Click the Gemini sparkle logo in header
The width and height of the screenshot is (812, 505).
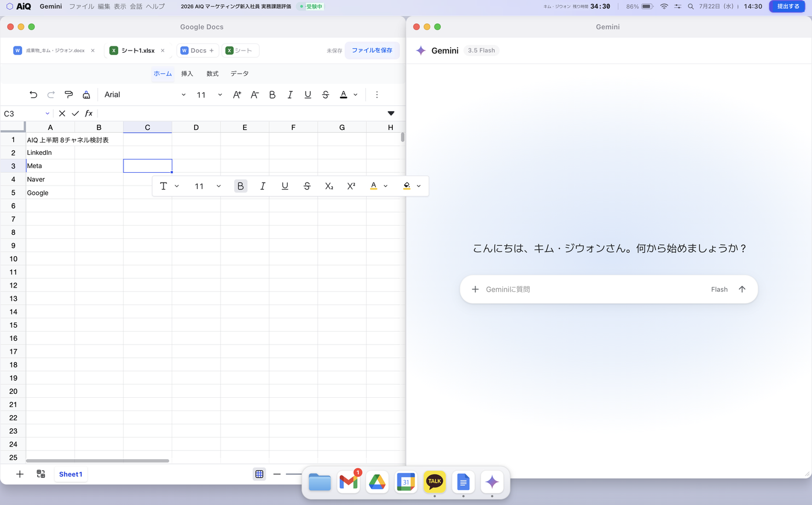coord(421,50)
